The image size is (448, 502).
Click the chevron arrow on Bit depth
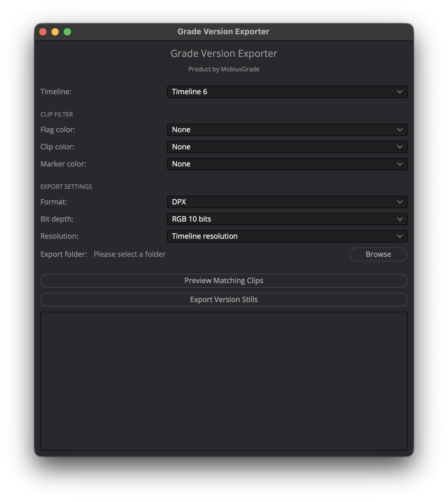(400, 219)
